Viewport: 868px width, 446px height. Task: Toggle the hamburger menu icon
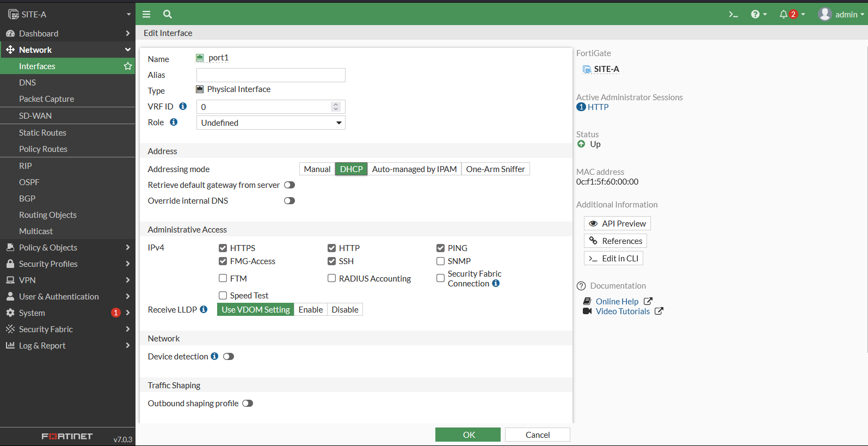tap(146, 14)
